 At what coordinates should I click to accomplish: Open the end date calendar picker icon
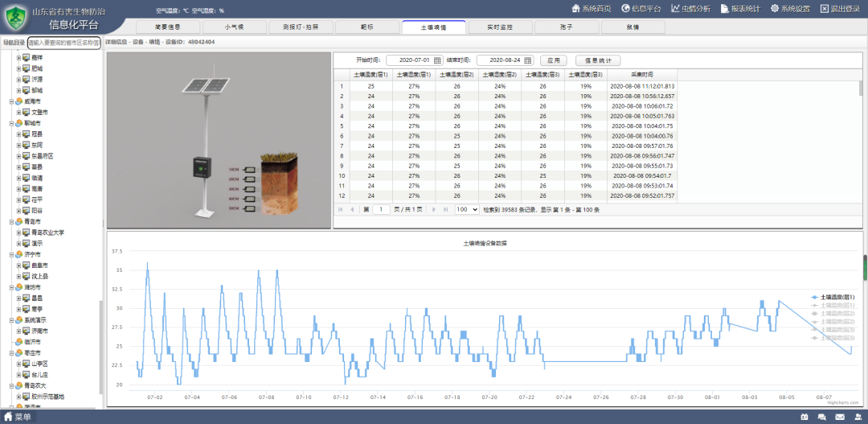pyautogui.click(x=528, y=60)
